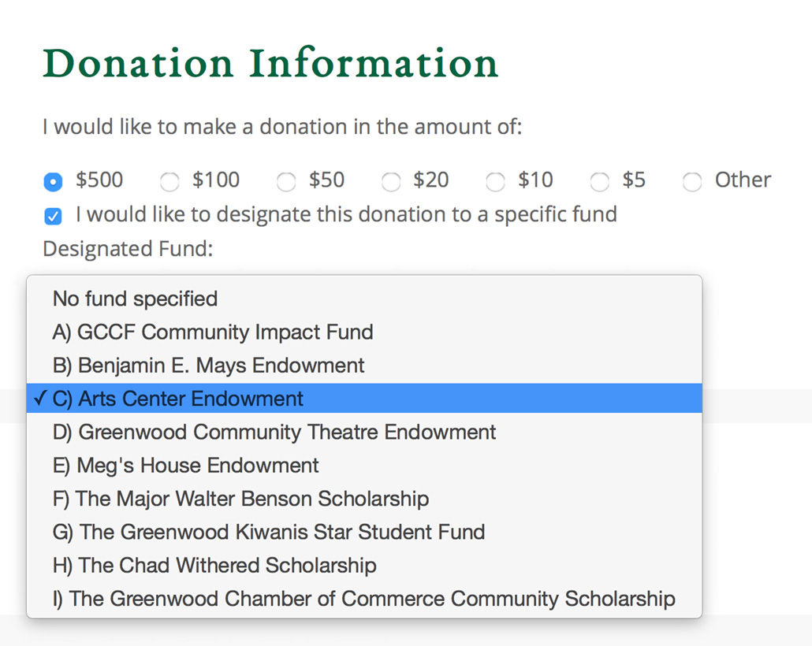The height and width of the screenshot is (646, 812).
Task: Pick Benjamin E. Mays Endowment
Action: point(364,365)
